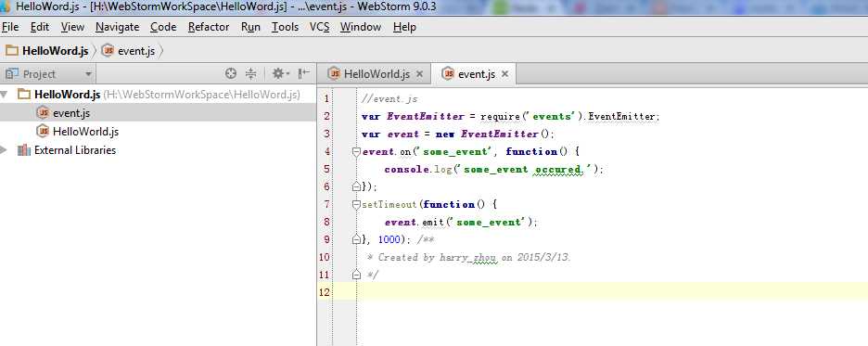Click the HelloWord.js root folder icon
Screen dimensions: 868x346
pyautogui.click(x=24, y=94)
